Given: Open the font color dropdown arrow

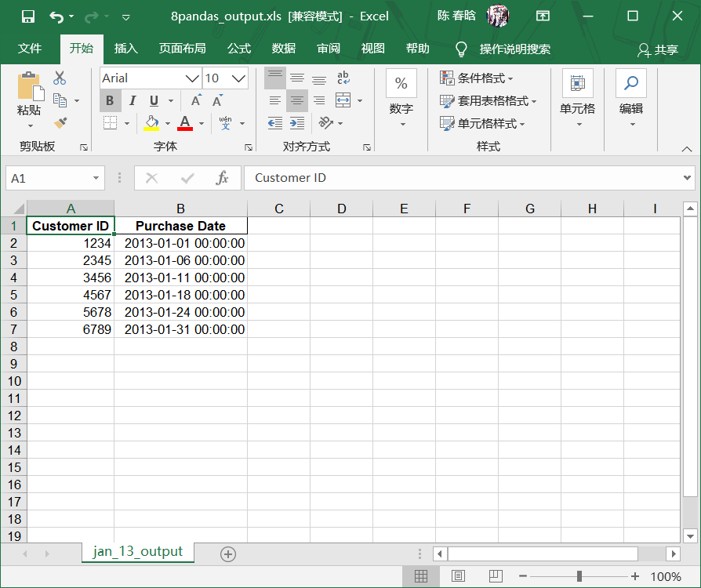Looking at the screenshot, I should click(202, 123).
